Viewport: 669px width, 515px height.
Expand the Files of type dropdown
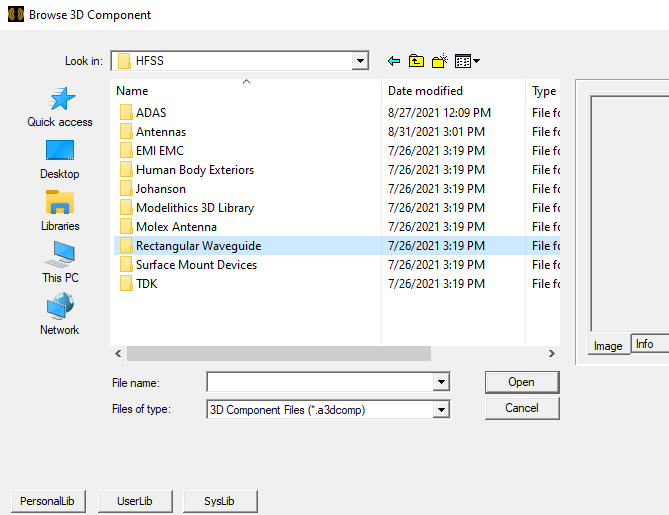coord(441,410)
